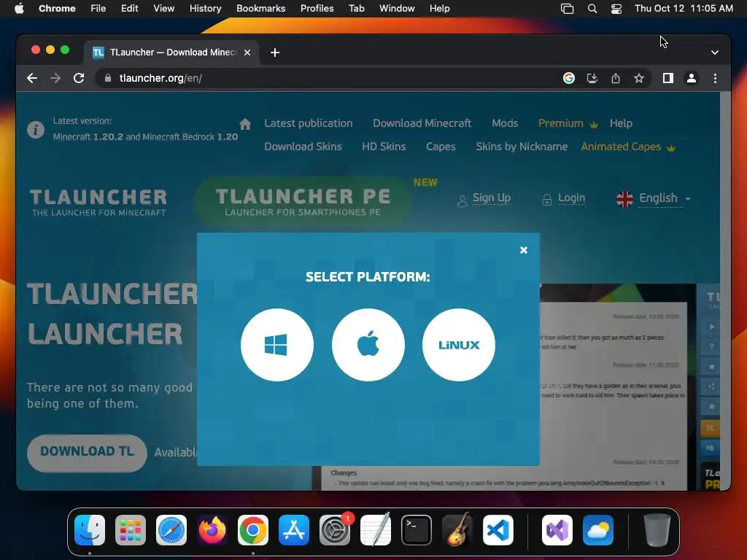Open Download Minecraft page
This screenshot has width=747, height=560.
pos(422,123)
